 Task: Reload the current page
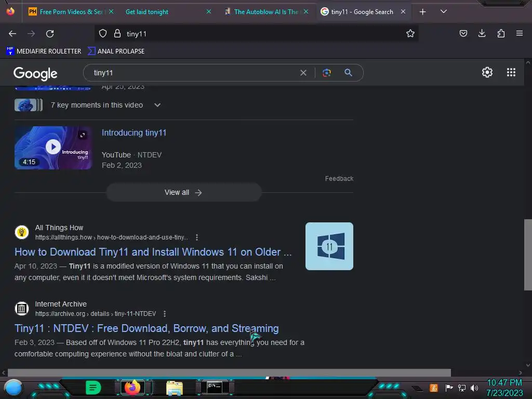[x=50, y=34]
